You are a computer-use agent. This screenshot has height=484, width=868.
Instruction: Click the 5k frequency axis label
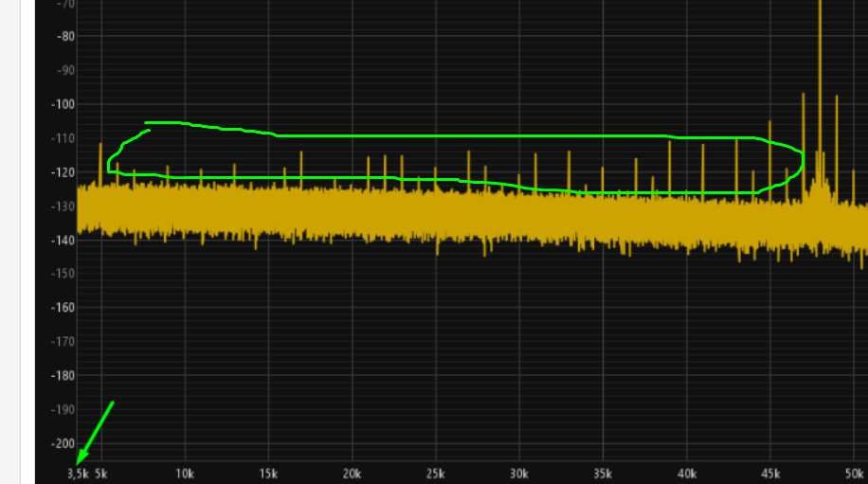[x=101, y=474]
